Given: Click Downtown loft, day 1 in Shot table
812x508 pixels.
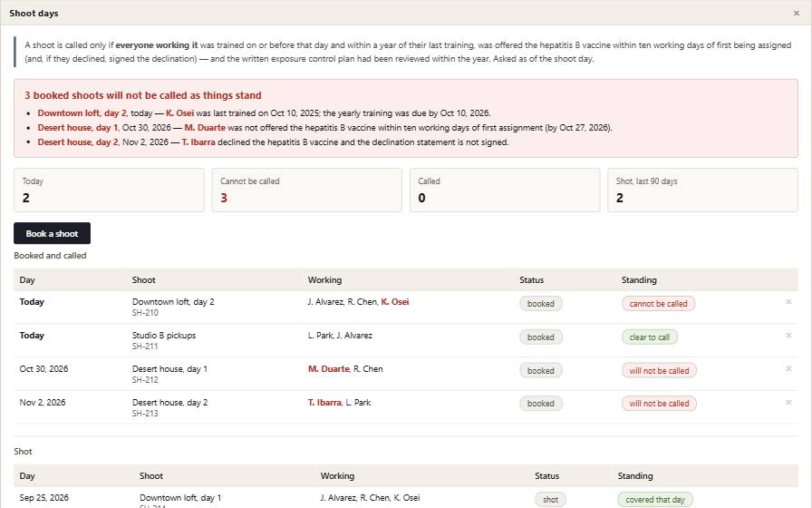Looking at the screenshot, I should pyautogui.click(x=180, y=498).
